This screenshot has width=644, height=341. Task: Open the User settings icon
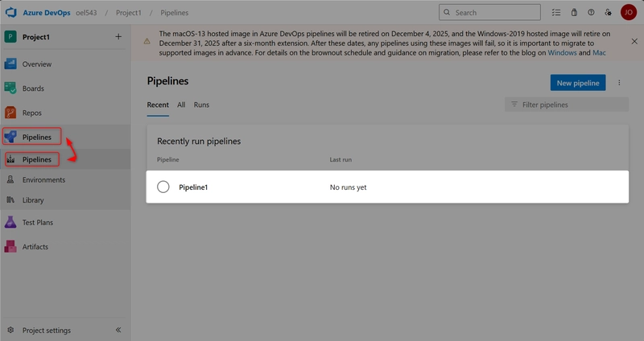tap(608, 13)
